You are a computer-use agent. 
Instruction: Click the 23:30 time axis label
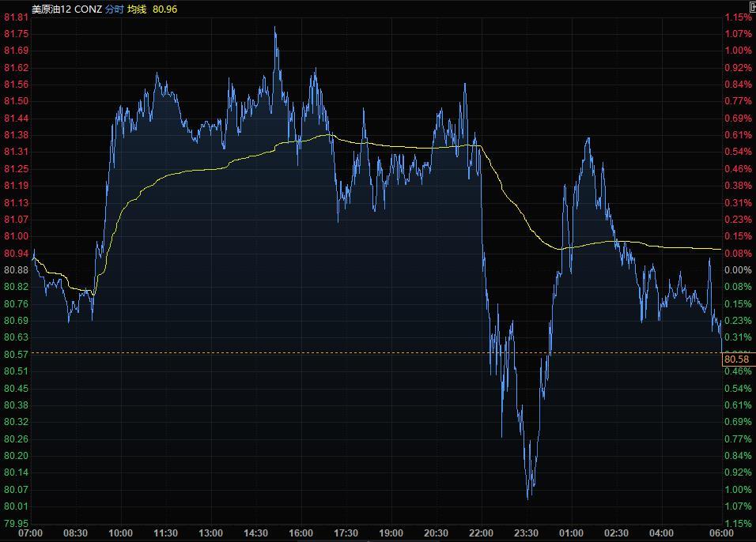coord(526,533)
